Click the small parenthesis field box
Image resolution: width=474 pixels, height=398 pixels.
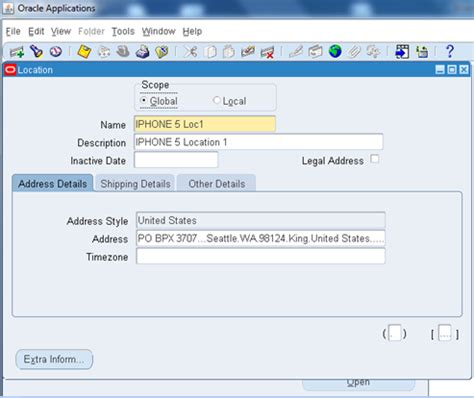pyautogui.click(x=395, y=333)
